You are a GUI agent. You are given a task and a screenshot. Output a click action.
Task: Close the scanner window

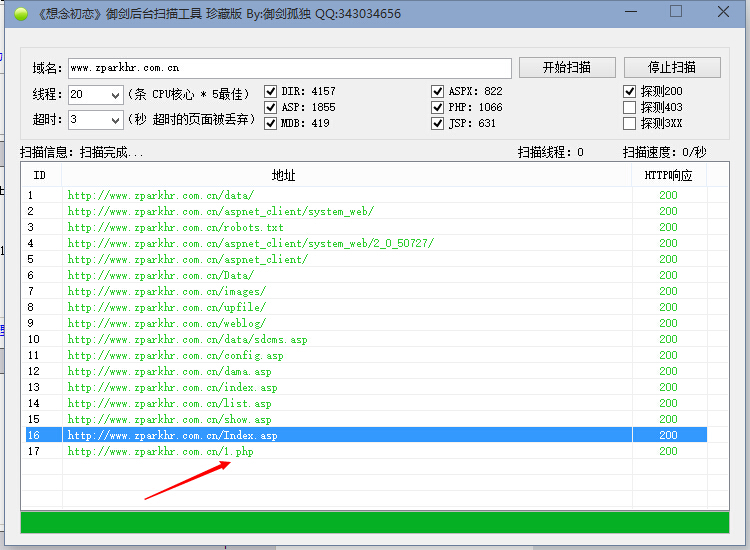click(723, 11)
